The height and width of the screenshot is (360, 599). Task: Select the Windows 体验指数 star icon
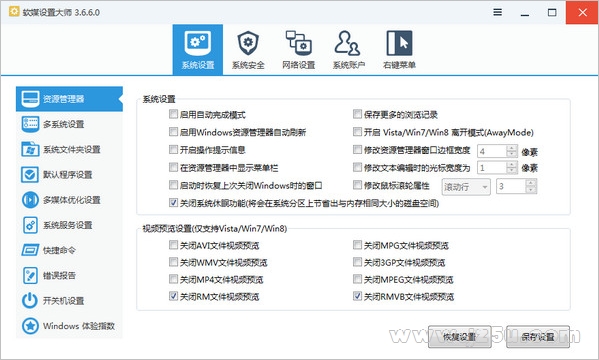coord(30,326)
